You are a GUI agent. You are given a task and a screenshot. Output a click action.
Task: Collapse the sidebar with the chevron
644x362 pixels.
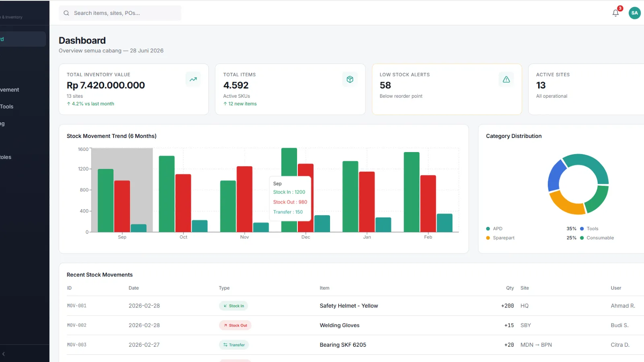[4, 354]
